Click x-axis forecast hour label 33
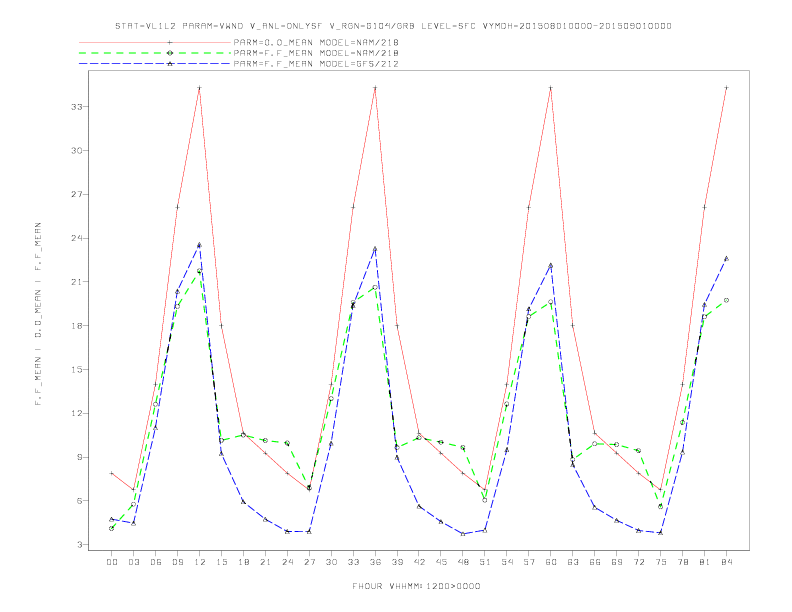The height and width of the screenshot is (612, 792). [x=353, y=562]
